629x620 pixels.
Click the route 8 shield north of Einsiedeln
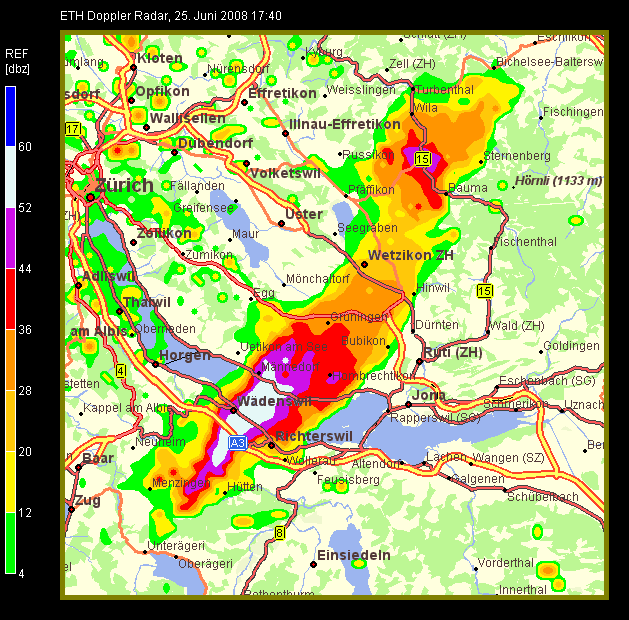pos(280,533)
